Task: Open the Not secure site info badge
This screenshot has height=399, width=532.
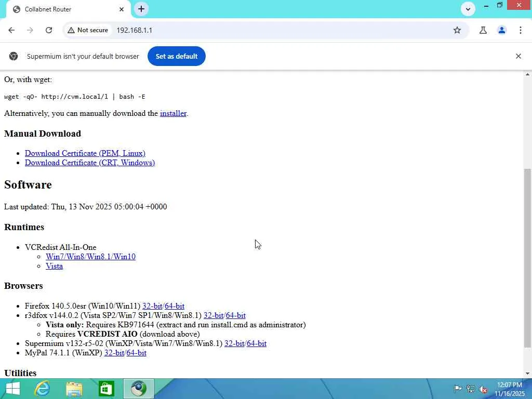Action: pyautogui.click(x=87, y=30)
